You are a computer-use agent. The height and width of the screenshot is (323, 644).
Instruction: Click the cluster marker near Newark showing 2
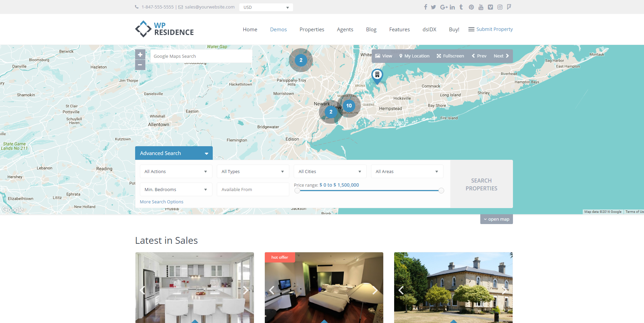pos(331,112)
